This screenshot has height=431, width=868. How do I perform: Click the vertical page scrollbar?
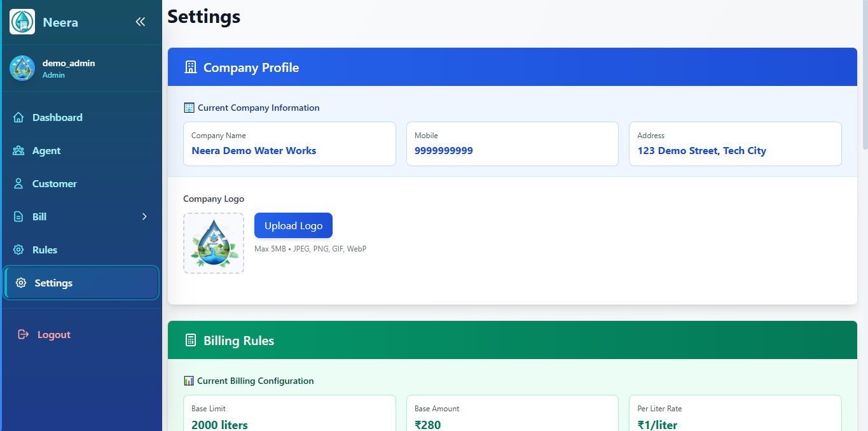tap(864, 76)
